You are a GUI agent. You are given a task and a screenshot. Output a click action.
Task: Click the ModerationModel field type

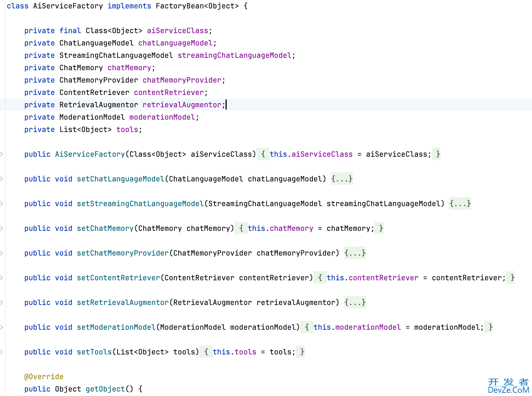[x=92, y=117]
